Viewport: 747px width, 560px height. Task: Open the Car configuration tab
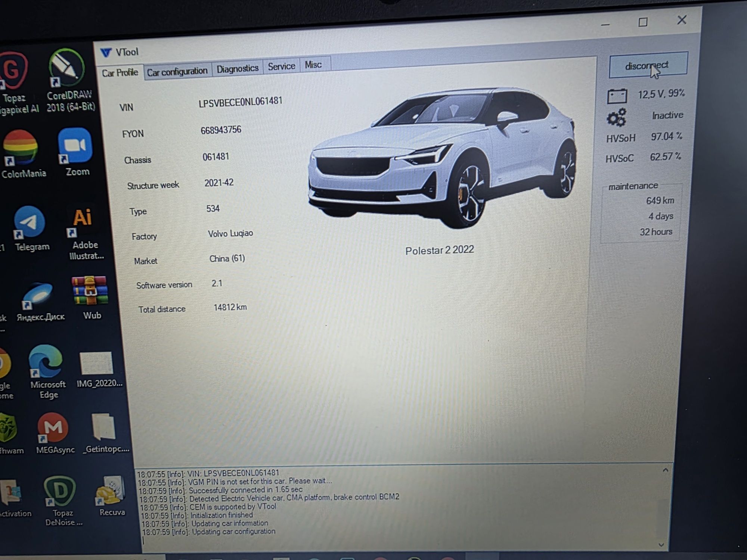point(177,71)
